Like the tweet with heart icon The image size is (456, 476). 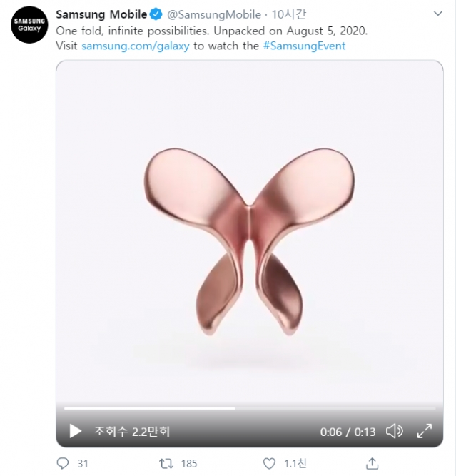tap(268, 463)
